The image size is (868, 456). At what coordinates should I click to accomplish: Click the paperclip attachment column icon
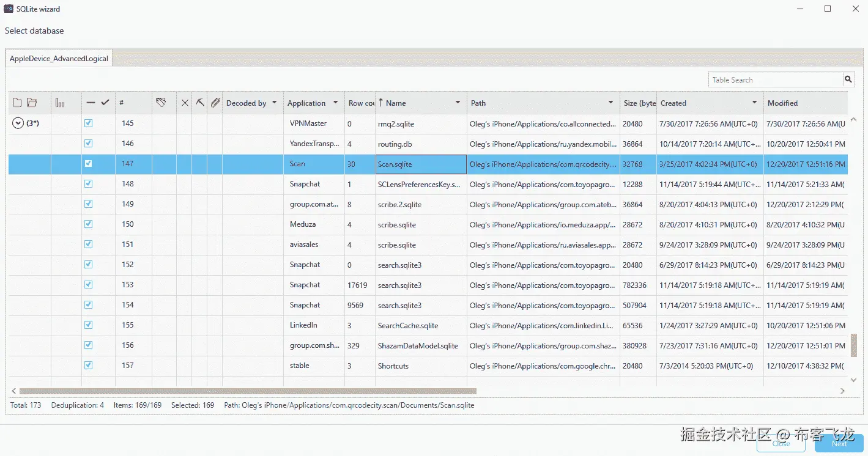pos(215,103)
